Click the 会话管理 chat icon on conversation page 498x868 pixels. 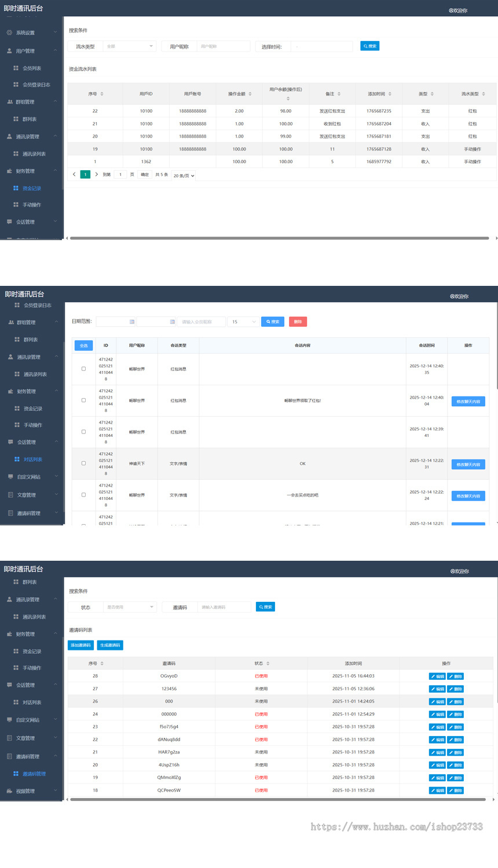pyautogui.click(x=10, y=442)
